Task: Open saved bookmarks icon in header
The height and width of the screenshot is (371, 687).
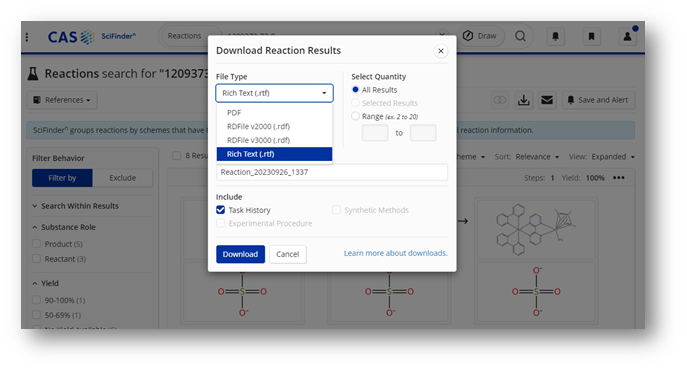Action: coord(591,36)
